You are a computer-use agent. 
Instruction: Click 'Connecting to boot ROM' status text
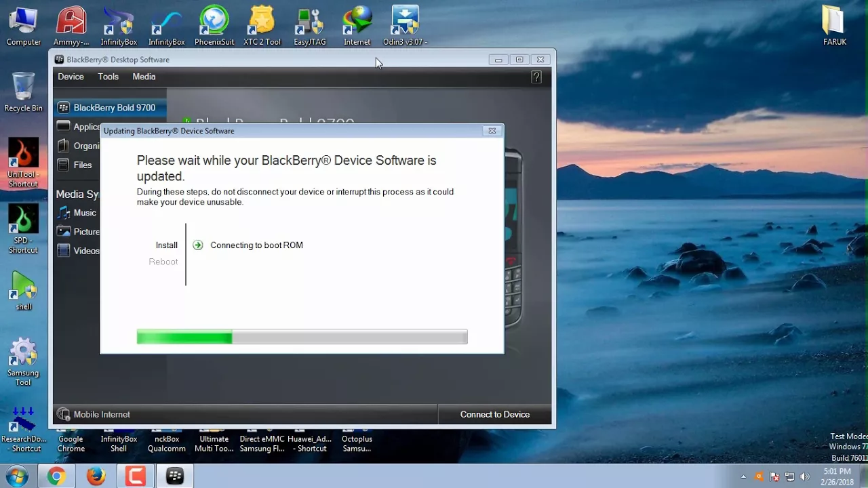coord(256,245)
